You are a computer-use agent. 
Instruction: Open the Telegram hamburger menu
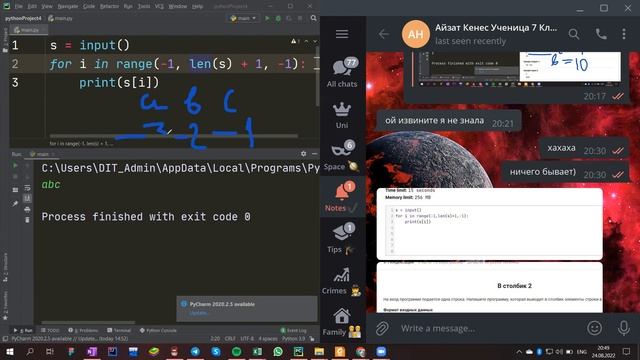[342, 34]
